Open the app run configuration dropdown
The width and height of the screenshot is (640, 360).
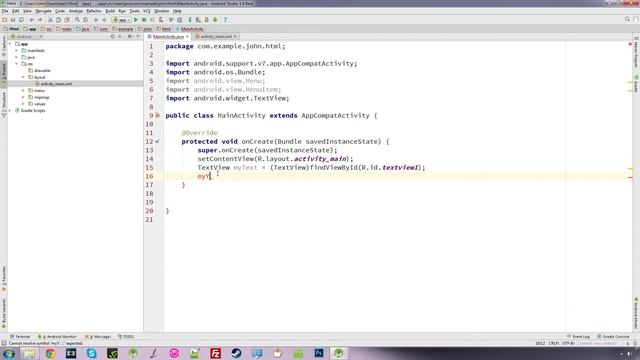point(122,20)
